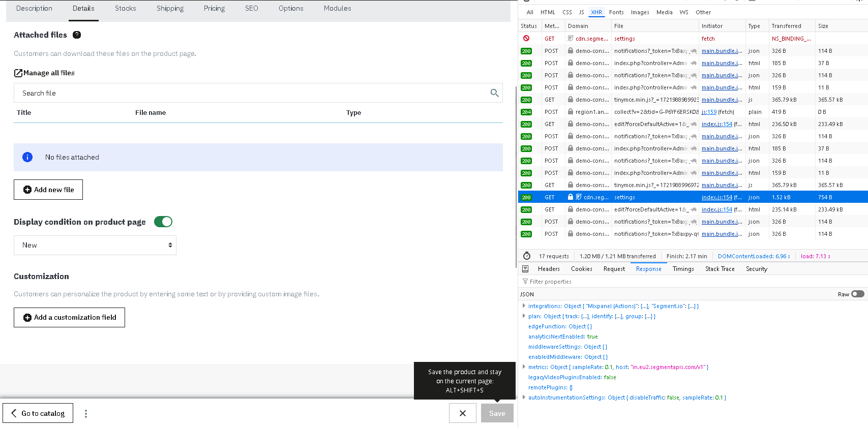Switch to the Description tab
The image size is (868, 428).
[x=34, y=9]
